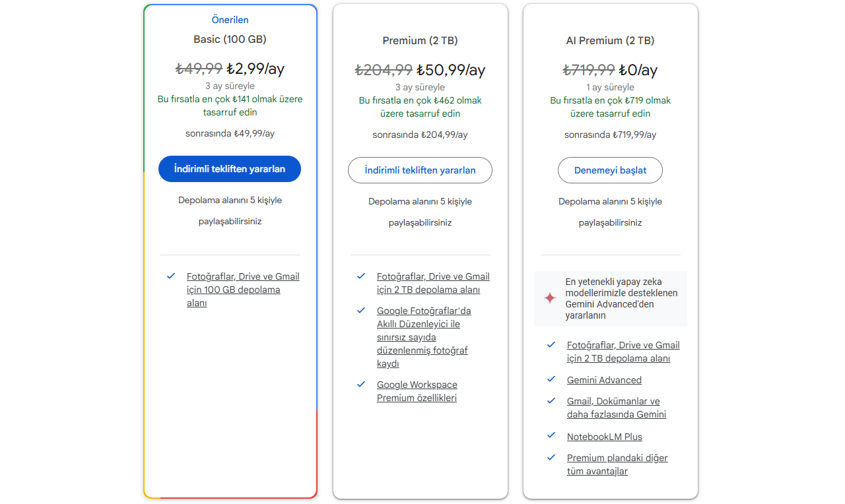Click the sonrasında ₺49,99/ay text

[230, 133]
